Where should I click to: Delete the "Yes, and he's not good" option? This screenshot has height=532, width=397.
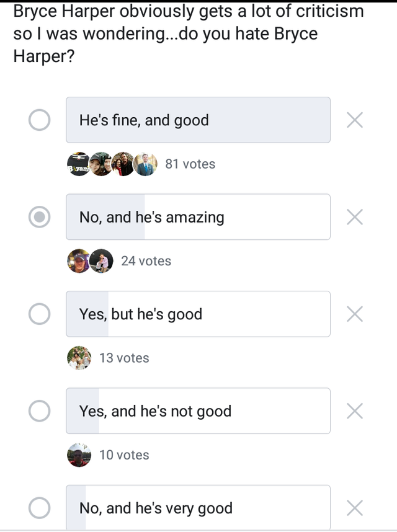pos(355,411)
